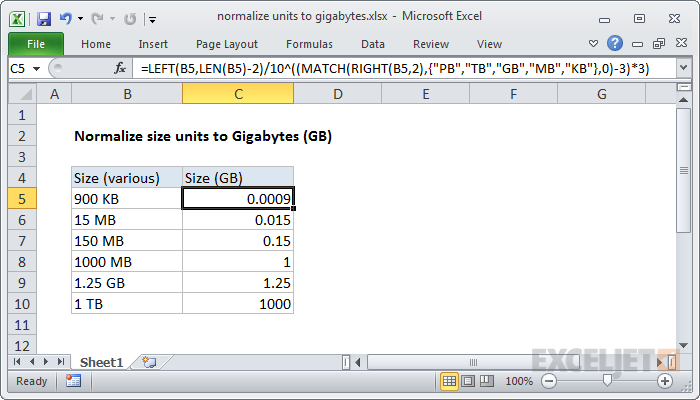The height and width of the screenshot is (400, 700).
Task: Go to the previous sheet tab arrow
Action: click(x=32, y=362)
